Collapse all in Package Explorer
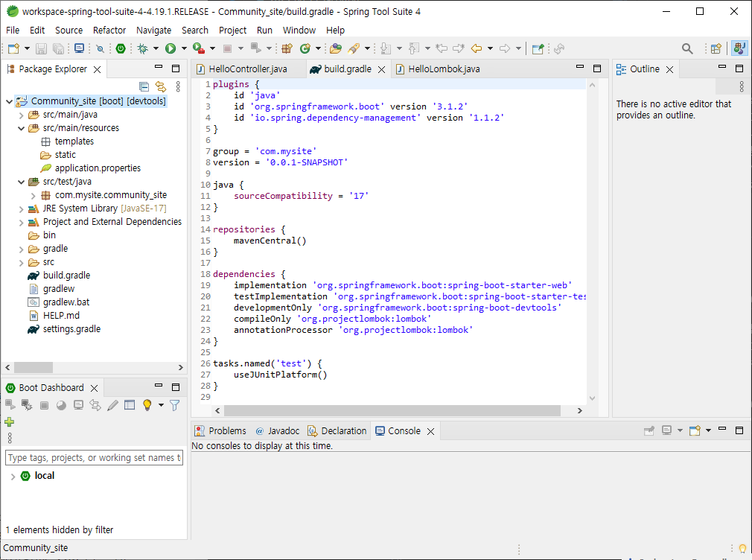This screenshot has width=752, height=560. 144,86
